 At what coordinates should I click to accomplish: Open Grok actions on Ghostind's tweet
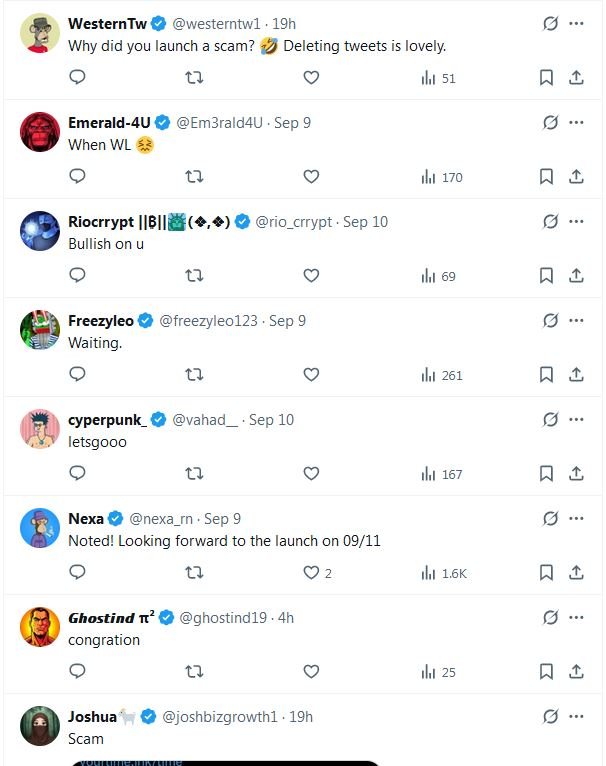pos(549,618)
